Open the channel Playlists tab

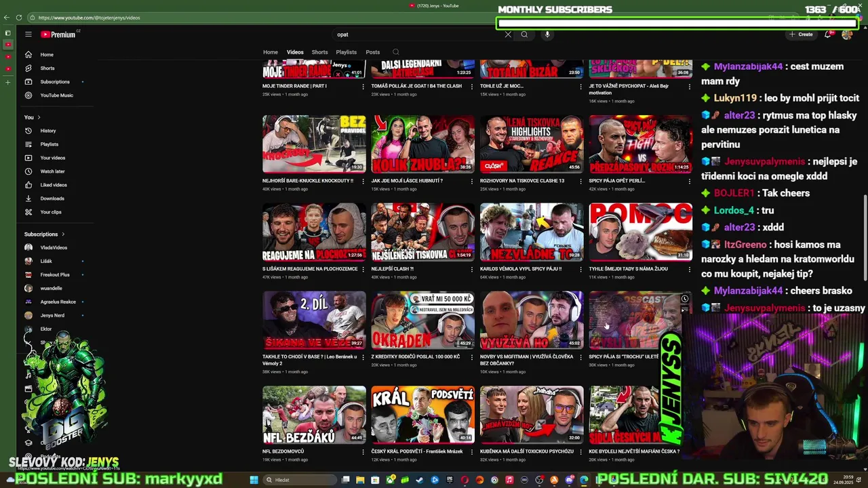(347, 52)
